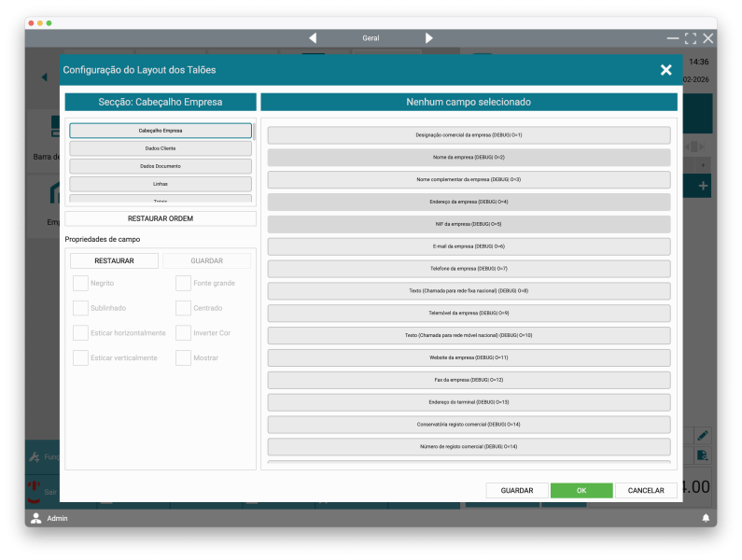Click the pencil edit icon
Screen dimensions: 742x560
click(x=702, y=435)
